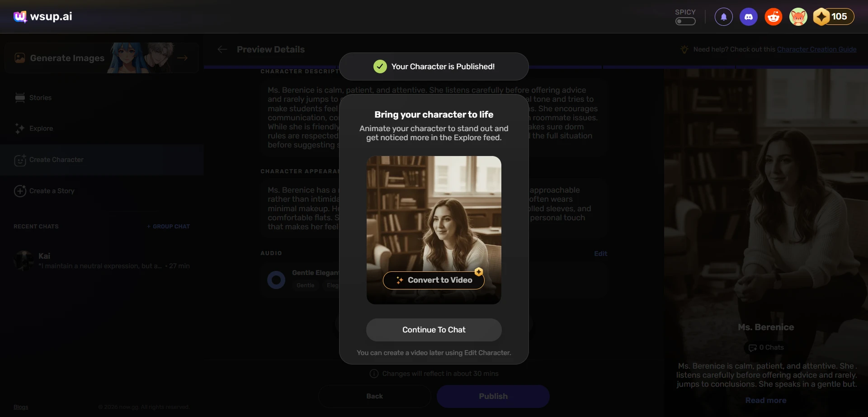Click the Stories icon in the sidebar
Screen dimensions: 868x417
pos(20,98)
